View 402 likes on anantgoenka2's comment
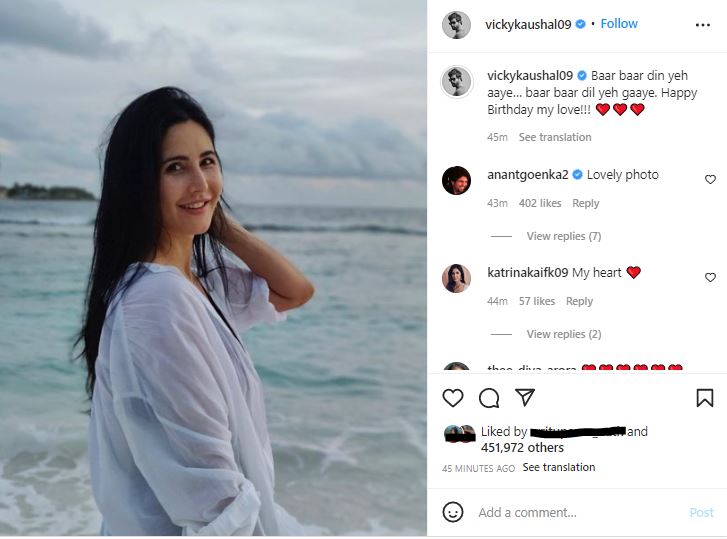 [x=540, y=203]
